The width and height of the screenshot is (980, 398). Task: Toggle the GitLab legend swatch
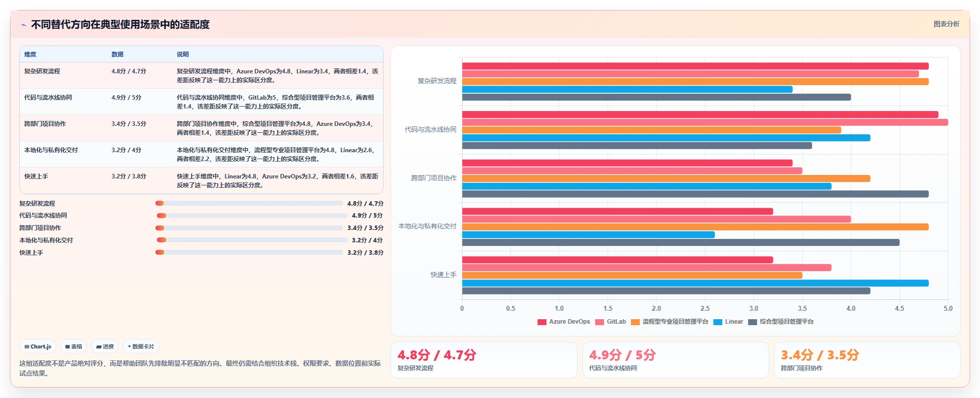pyautogui.click(x=599, y=322)
